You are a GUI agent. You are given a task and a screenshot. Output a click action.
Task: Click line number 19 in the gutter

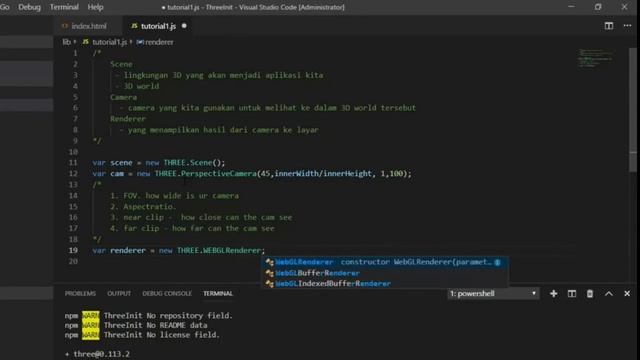click(73, 250)
